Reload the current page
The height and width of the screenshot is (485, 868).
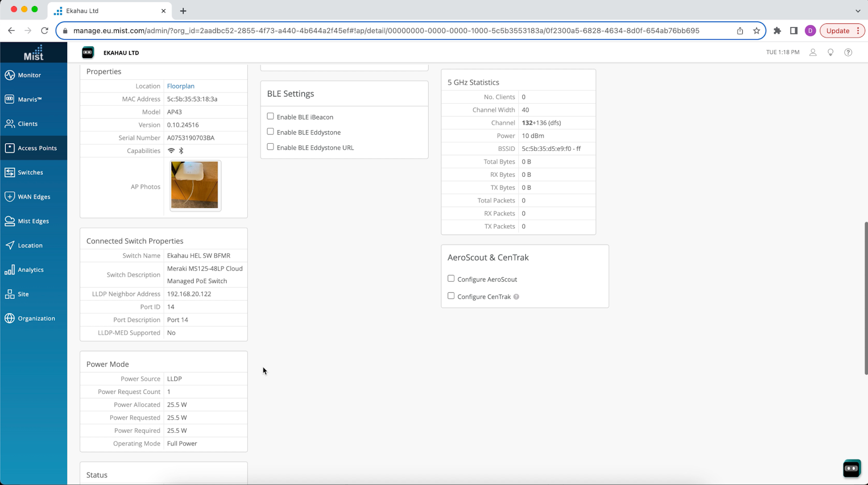(x=44, y=31)
